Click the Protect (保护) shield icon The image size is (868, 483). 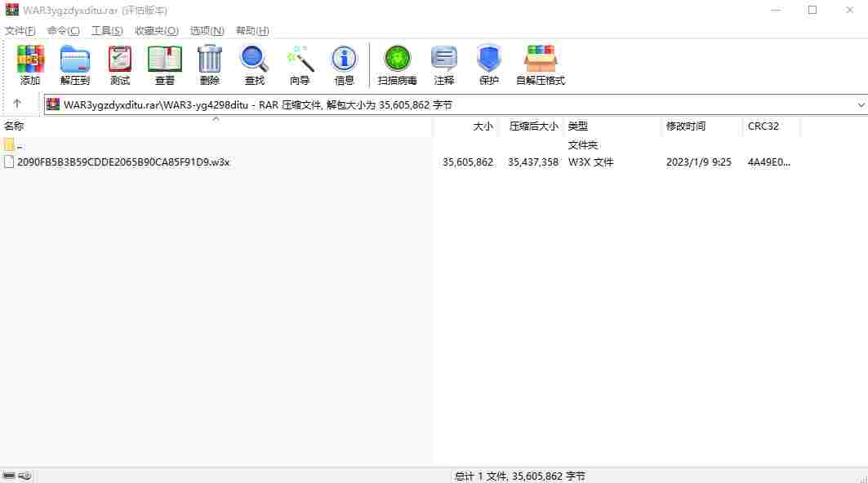(489, 64)
